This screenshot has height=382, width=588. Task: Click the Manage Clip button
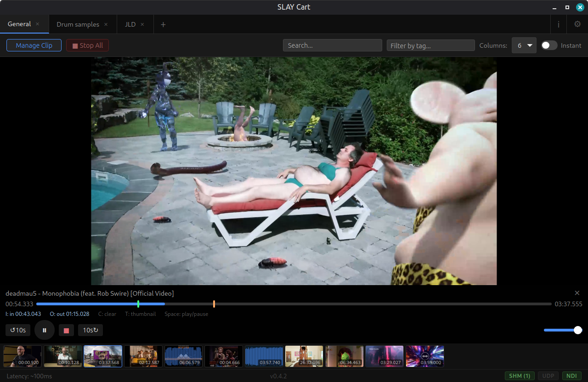coord(34,45)
